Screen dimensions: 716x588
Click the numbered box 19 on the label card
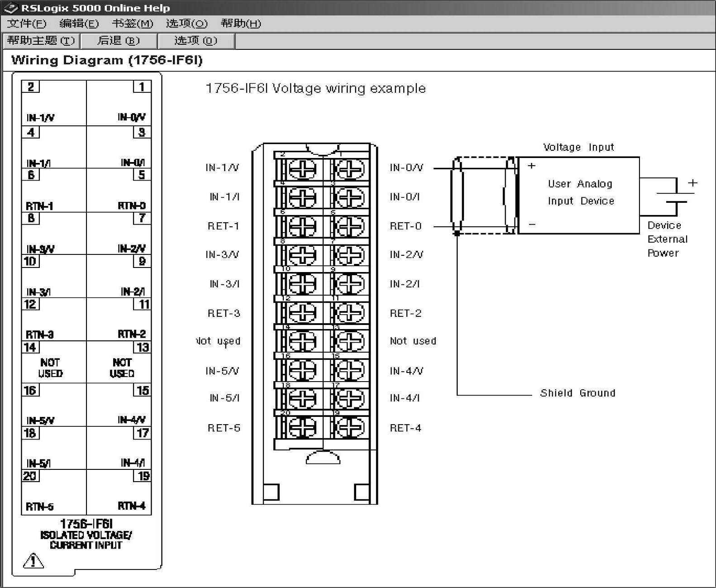click(x=142, y=476)
